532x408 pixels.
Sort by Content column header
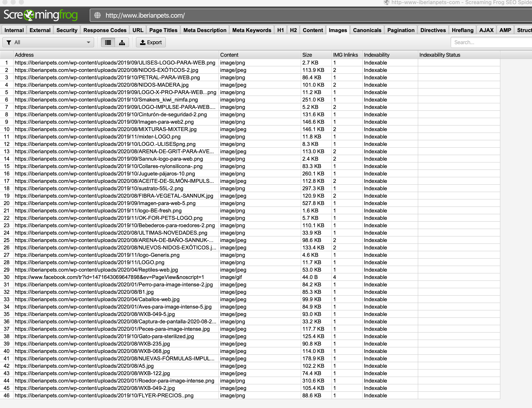[260, 55]
